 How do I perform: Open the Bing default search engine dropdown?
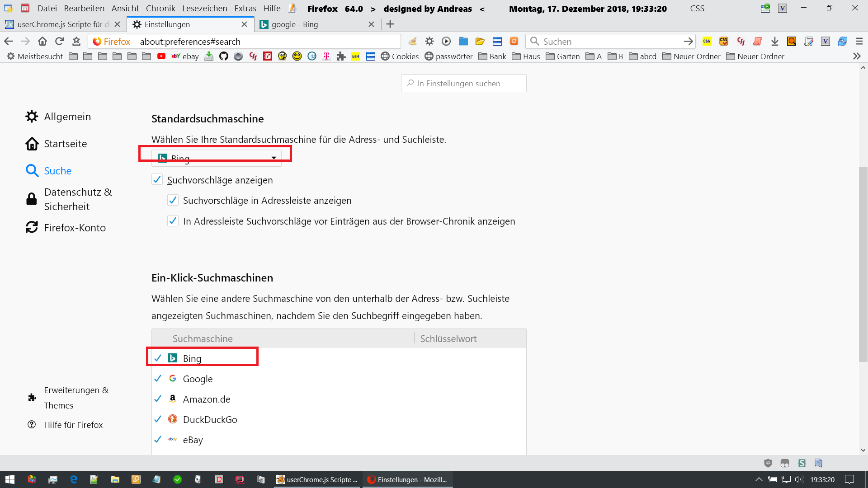216,158
